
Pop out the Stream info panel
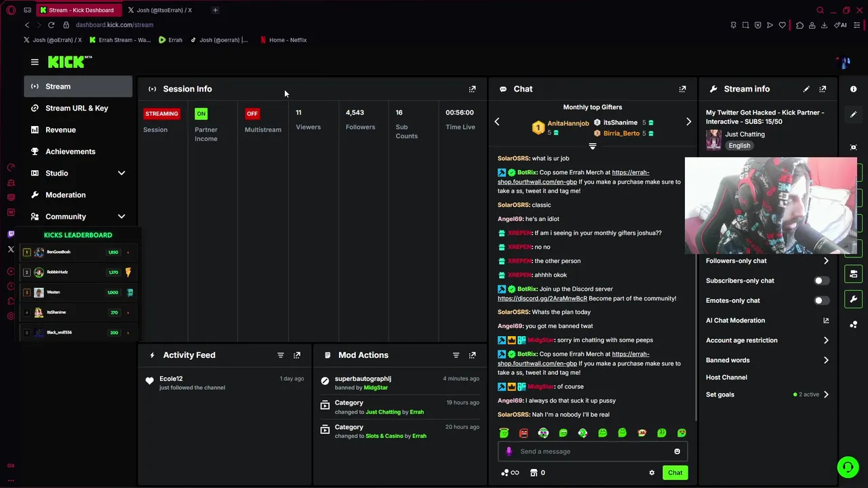pyautogui.click(x=823, y=89)
